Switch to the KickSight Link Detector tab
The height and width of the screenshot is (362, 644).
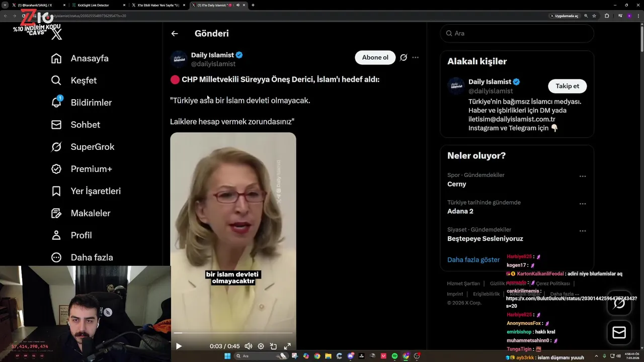(x=99, y=5)
